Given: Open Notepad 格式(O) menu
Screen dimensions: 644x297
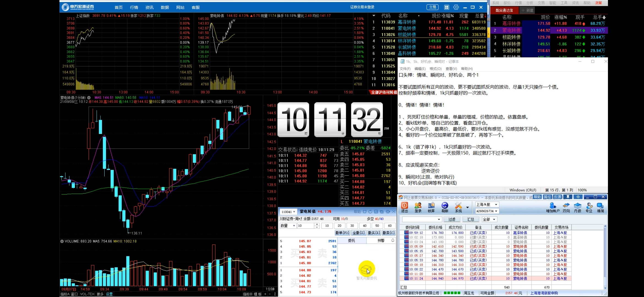Looking at the screenshot, I should point(435,69).
